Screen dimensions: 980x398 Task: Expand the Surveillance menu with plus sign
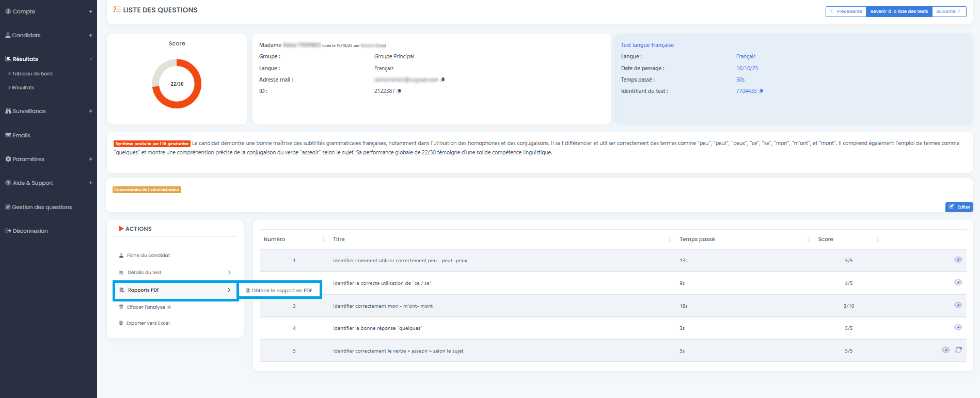[x=90, y=111]
